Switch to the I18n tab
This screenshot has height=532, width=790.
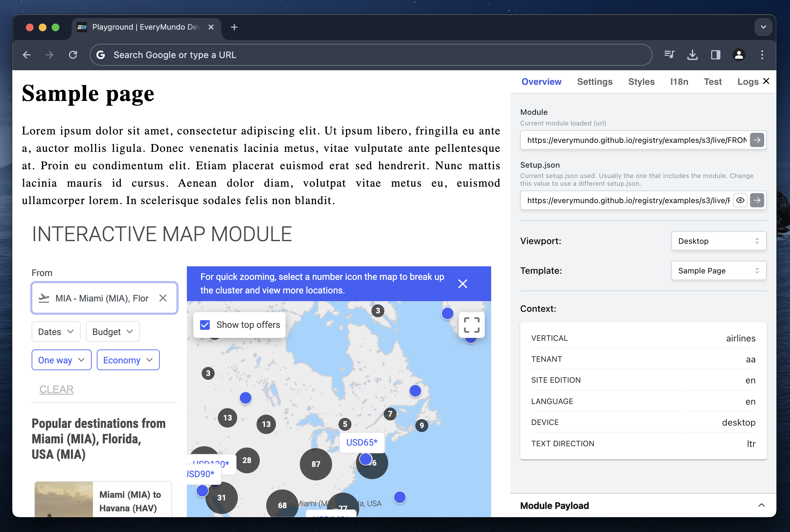[679, 82]
